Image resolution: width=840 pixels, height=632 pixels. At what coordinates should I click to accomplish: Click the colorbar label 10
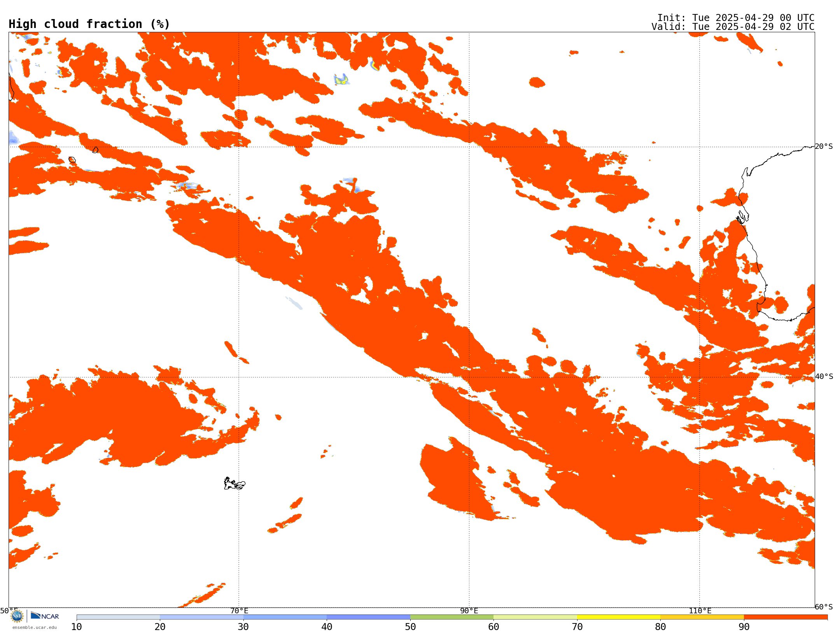77,627
